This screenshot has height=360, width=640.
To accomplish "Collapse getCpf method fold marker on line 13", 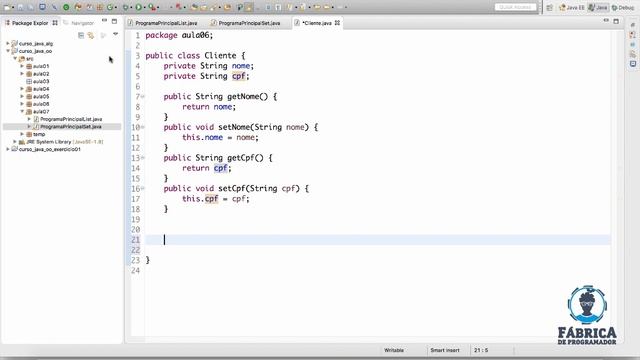I will tap(142, 158).
